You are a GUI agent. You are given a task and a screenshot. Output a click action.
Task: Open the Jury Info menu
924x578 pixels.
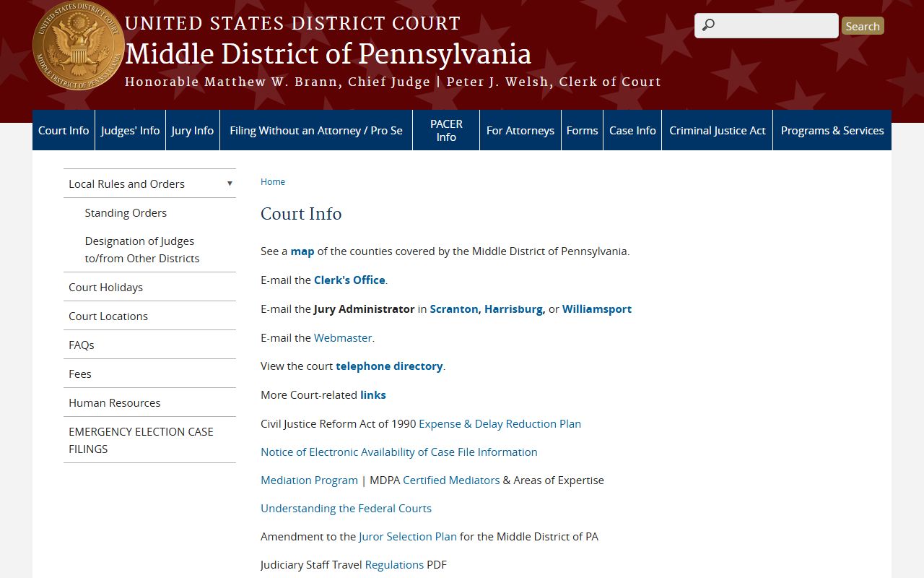193,130
